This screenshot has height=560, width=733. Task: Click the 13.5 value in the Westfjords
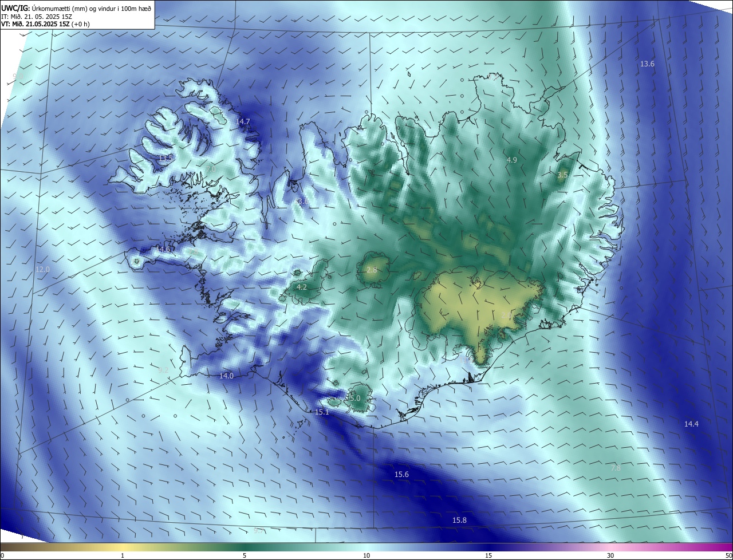coord(165,157)
